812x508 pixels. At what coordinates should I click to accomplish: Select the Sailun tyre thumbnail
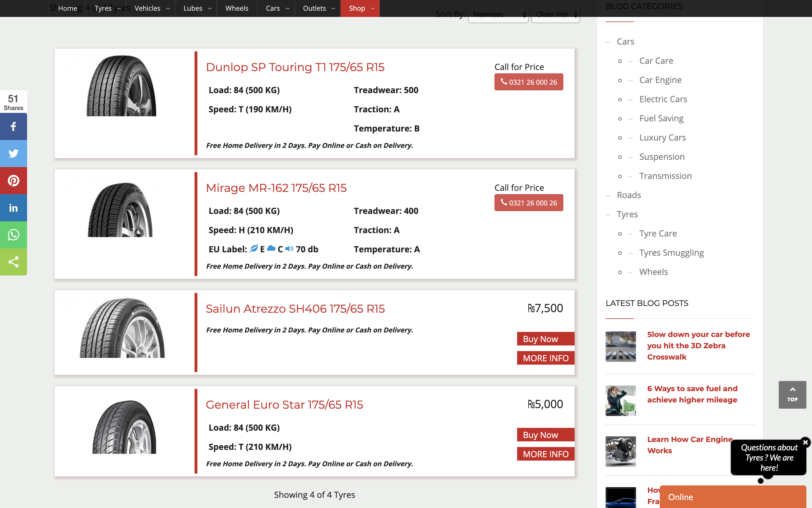click(x=122, y=328)
